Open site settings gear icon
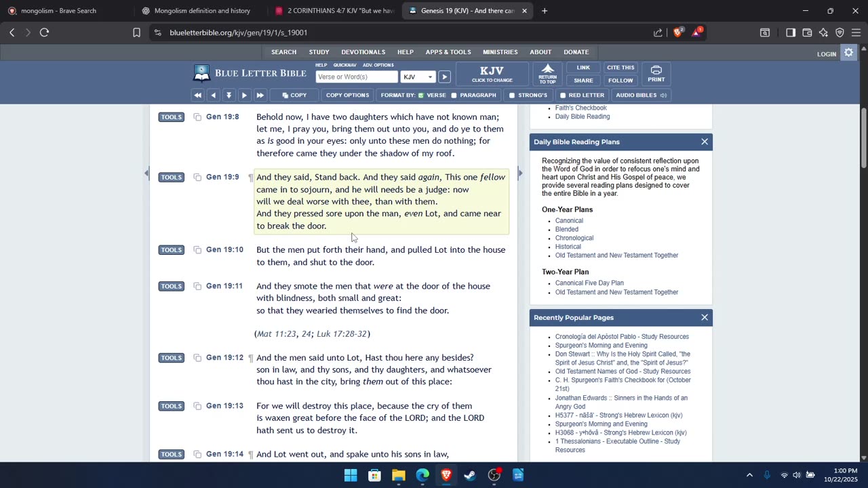868x488 pixels. 848,53
